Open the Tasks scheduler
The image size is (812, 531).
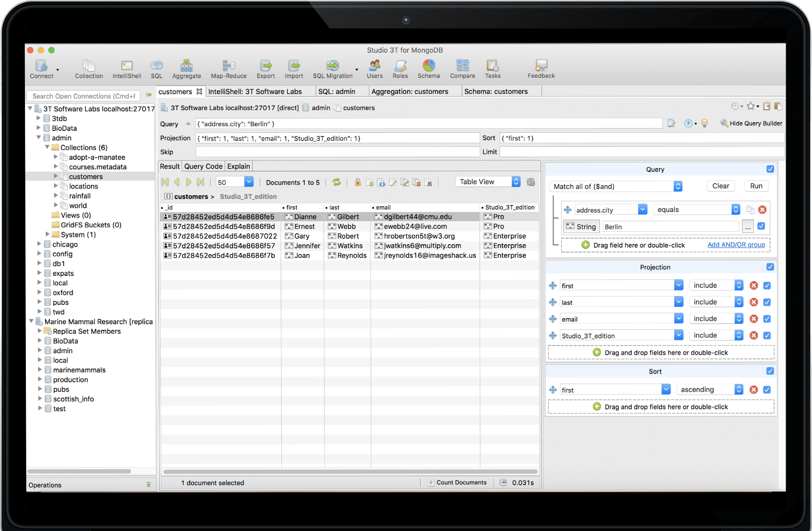click(493, 68)
